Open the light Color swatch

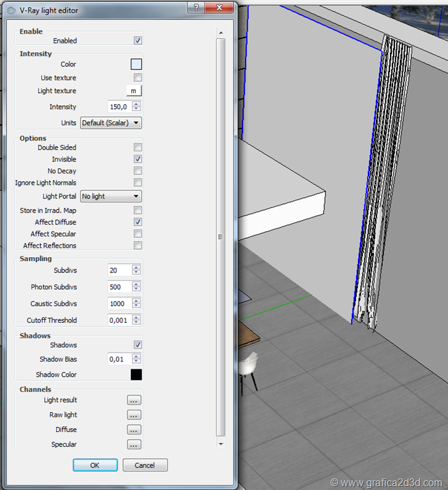pyautogui.click(x=136, y=64)
